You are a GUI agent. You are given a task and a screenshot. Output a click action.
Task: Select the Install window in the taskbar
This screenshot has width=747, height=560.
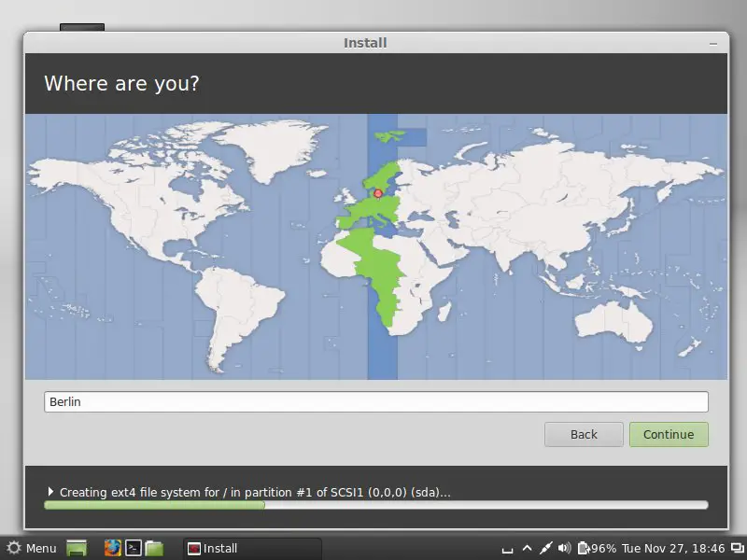[252, 549]
